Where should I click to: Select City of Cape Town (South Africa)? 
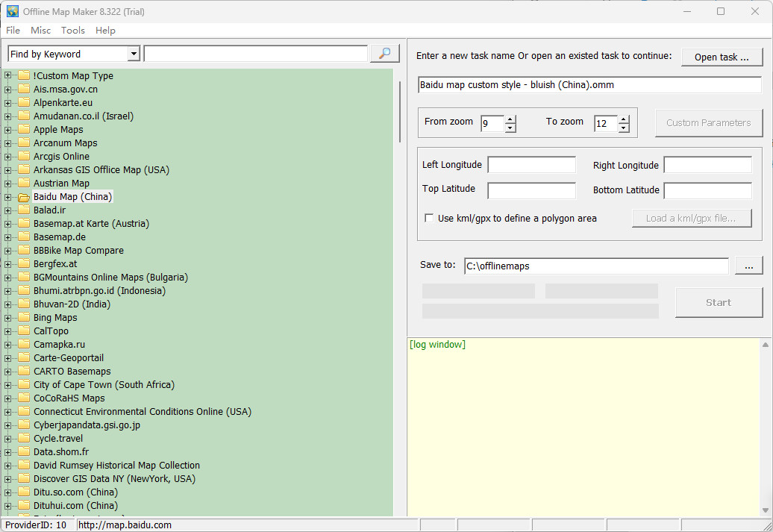104,384
